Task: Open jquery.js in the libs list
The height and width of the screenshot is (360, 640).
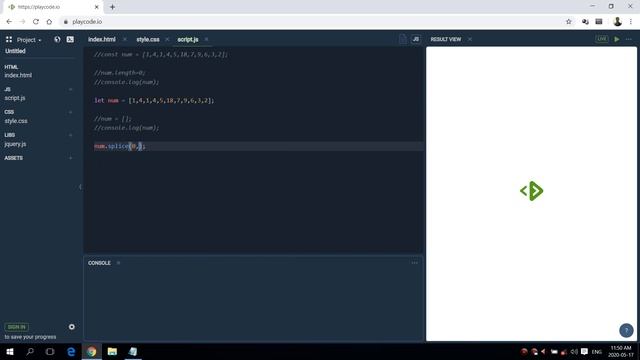Action: coord(15,144)
